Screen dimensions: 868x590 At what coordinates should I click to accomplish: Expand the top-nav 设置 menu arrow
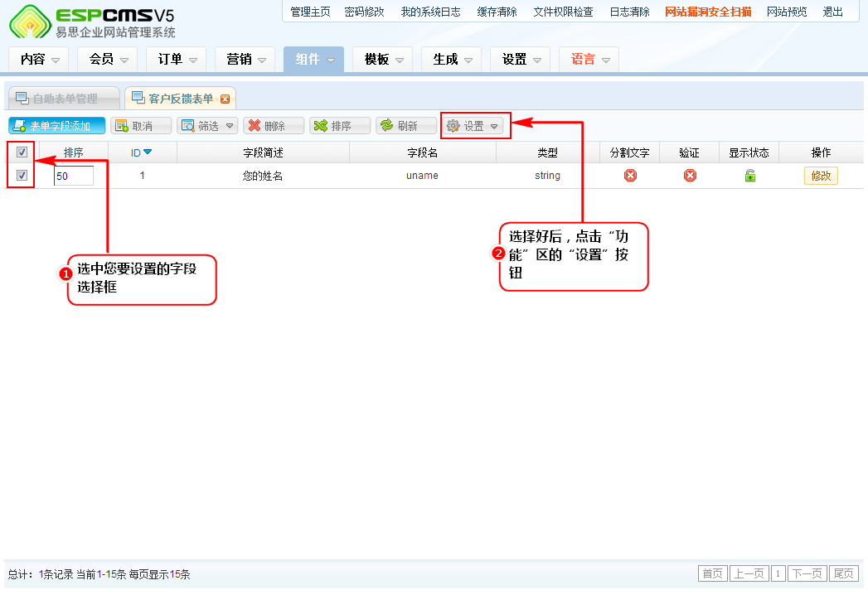click(x=537, y=60)
